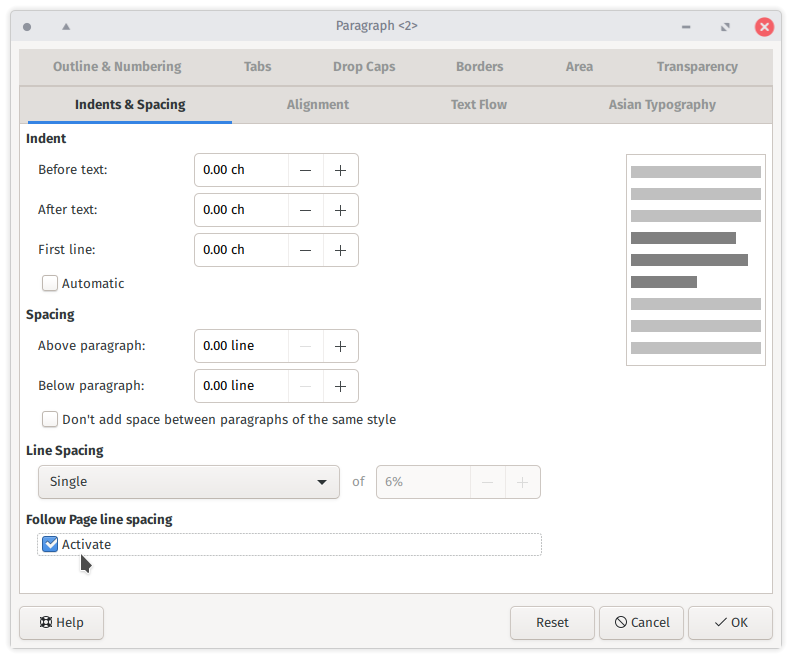The image size is (792, 659).
Task: Go to Outline & Numbering tab
Action: click(x=117, y=67)
